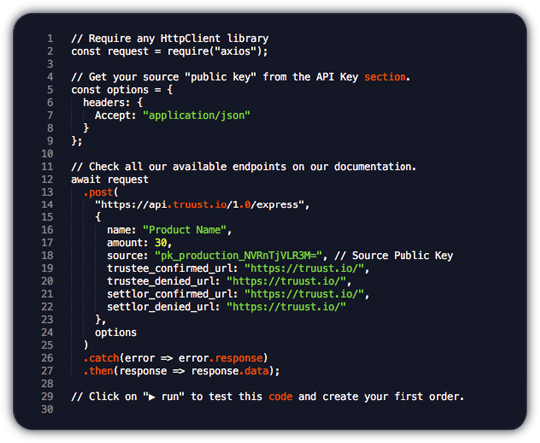Click 'headers:' key on line 6
The height and width of the screenshot is (443, 540).
click(x=106, y=102)
